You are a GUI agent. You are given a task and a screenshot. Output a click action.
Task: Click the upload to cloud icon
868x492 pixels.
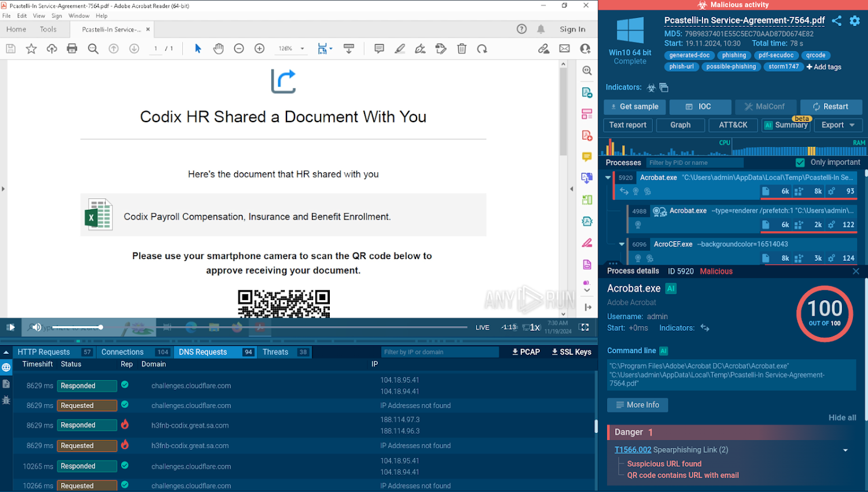[x=52, y=49]
